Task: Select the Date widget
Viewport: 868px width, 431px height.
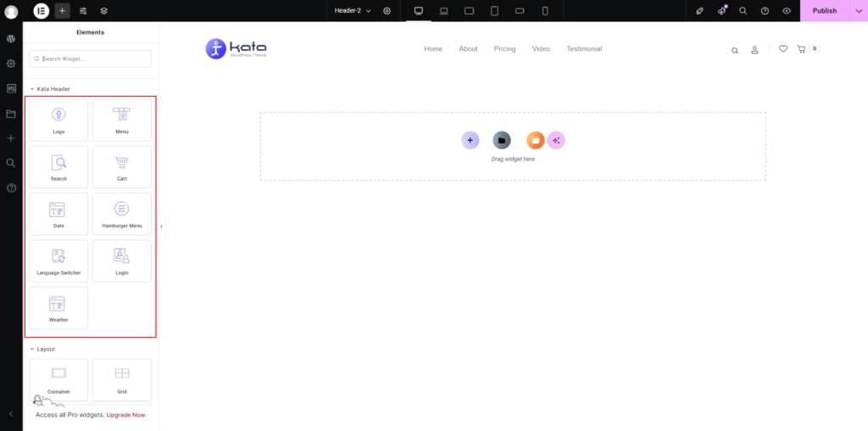Action: tap(58, 214)
